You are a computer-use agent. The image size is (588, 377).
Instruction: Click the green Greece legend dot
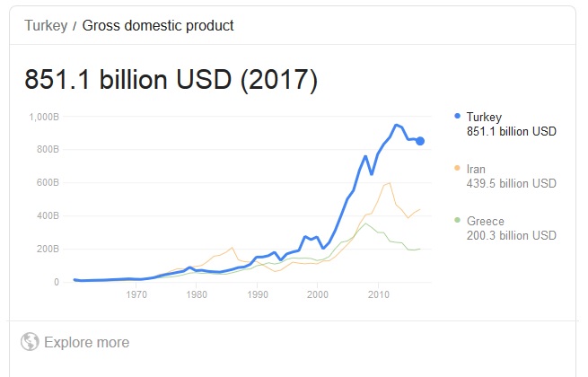(x=457, y=220)
